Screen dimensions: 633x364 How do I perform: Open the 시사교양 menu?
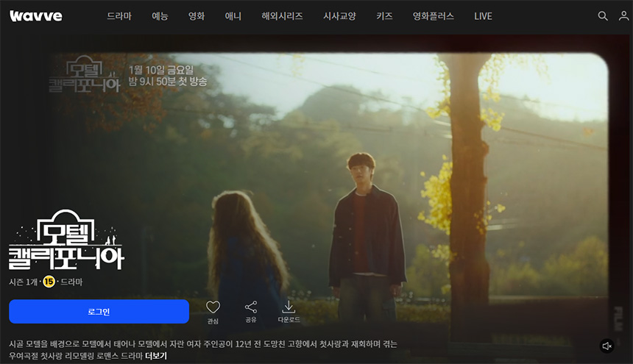[x=339, y=16]
